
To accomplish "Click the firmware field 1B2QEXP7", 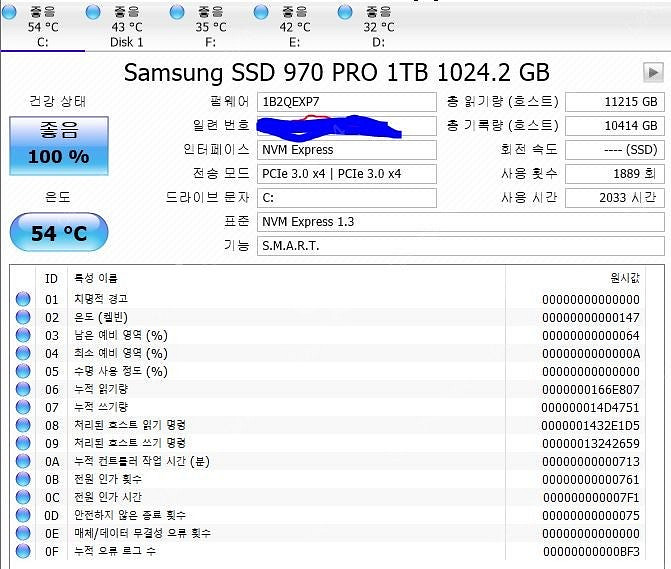I will (x=347, y=102).
